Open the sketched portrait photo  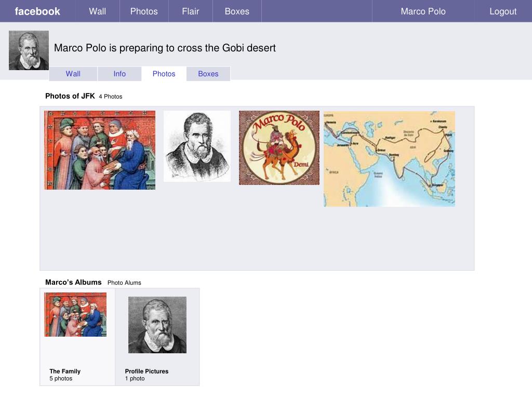pos(197,146)
